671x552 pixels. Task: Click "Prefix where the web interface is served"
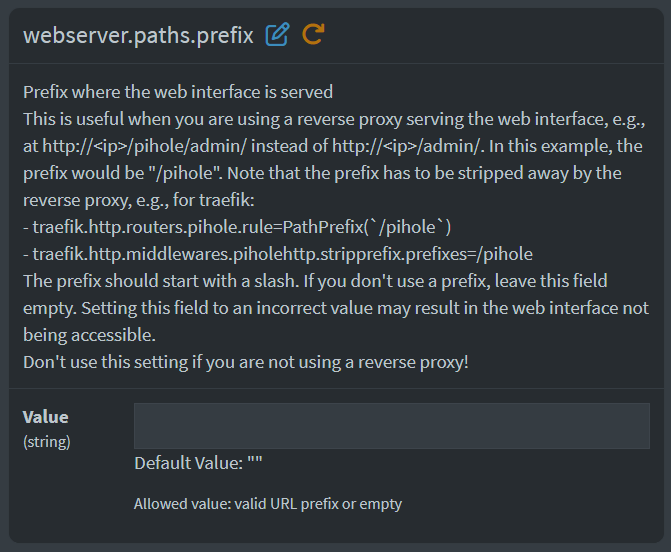(x=178, y=92)
